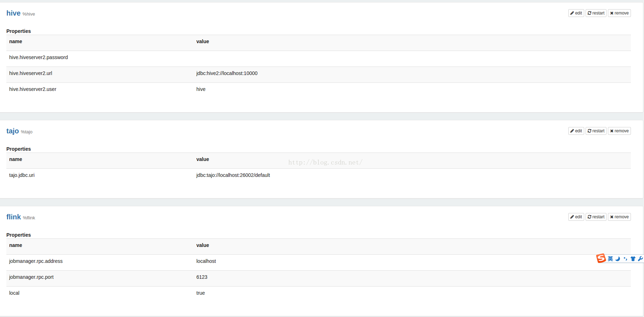644x317 pixels.
Task: Restart the flink interpreter
Action: [x=596, y=217]
